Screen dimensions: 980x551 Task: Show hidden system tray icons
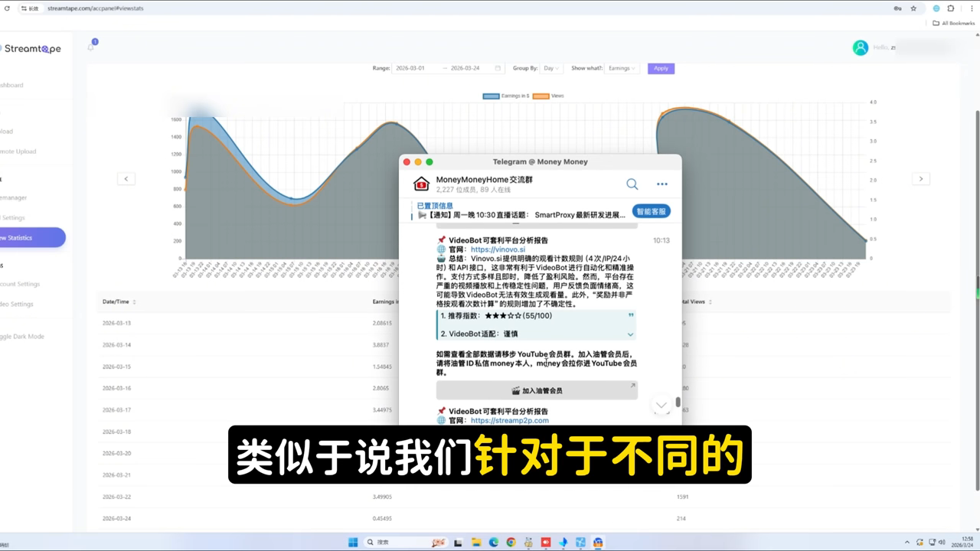tap(906, 542)
